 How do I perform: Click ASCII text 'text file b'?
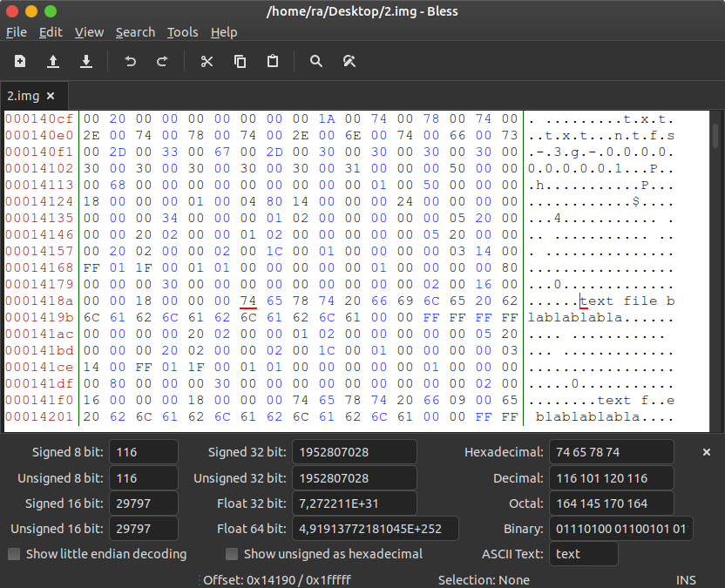[627, 301]
